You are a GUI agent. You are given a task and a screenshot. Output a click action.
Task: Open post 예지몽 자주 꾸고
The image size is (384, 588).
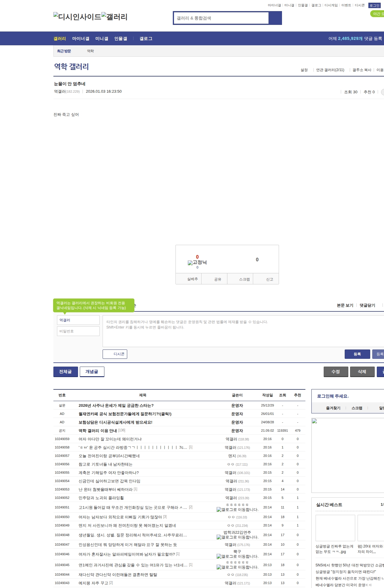click(x=93, y=583)
